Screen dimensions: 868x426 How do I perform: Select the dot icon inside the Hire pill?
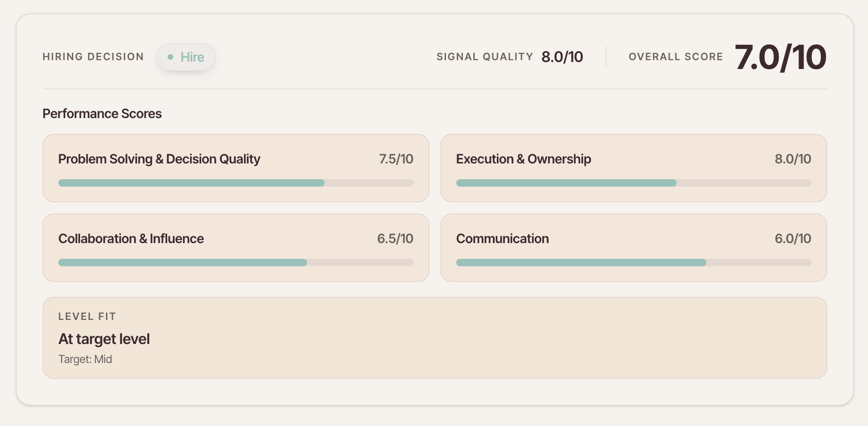(x=171, y=56)
